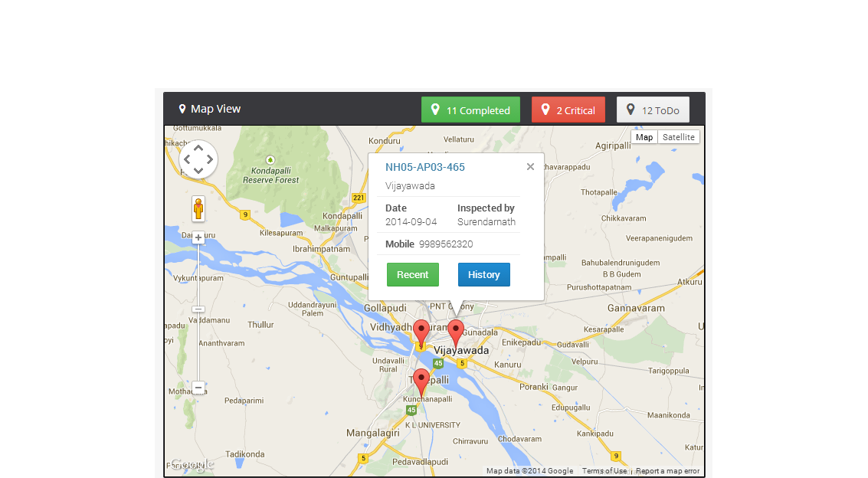868x478 pixels.
Task: Open the NH05-AP03-465 link
Action: (x=425, y=167)
